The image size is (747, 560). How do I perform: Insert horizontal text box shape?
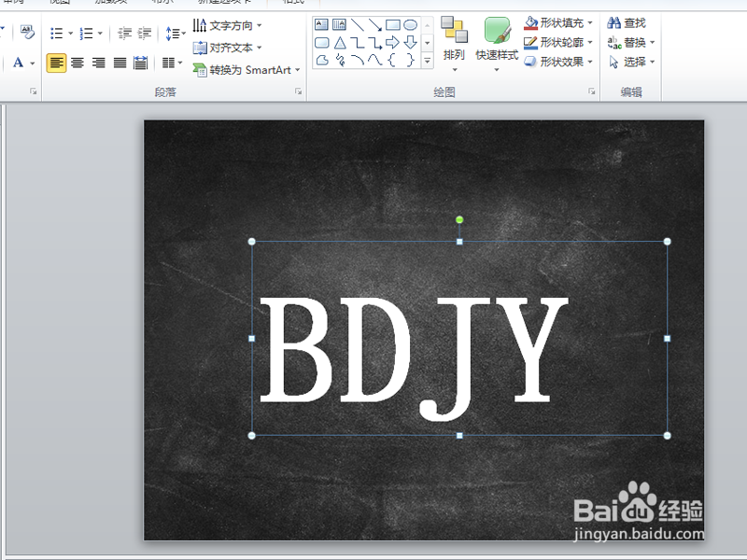pos(321,24)
